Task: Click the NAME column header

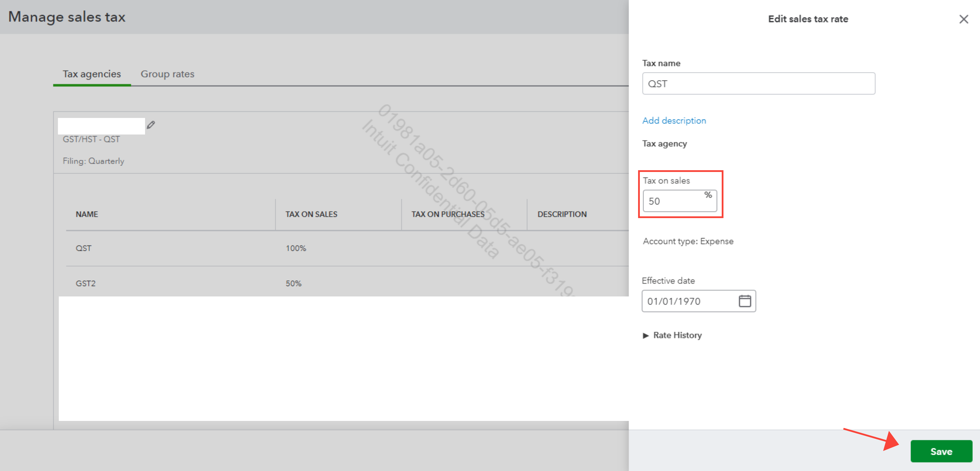Action: 87,214
